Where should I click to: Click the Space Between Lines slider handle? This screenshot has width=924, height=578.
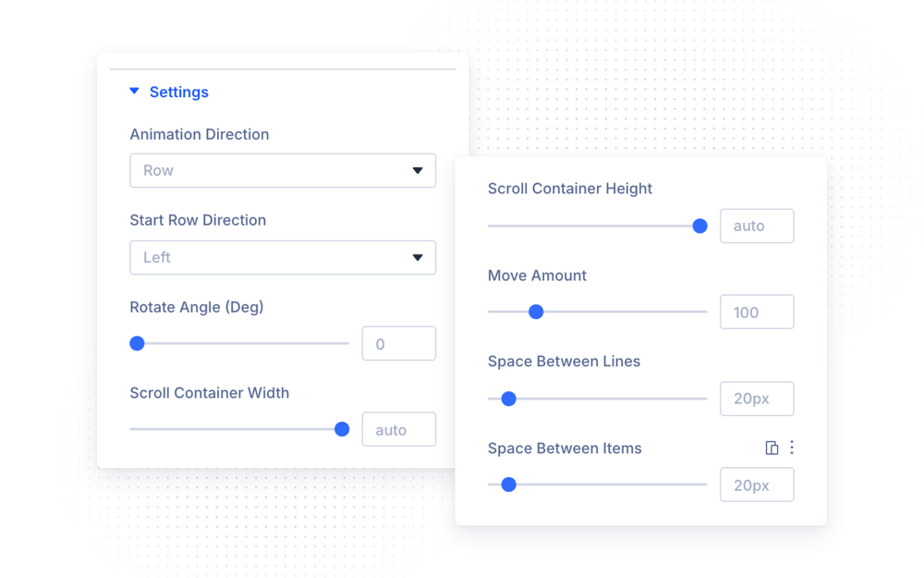(x=508, y=399)
